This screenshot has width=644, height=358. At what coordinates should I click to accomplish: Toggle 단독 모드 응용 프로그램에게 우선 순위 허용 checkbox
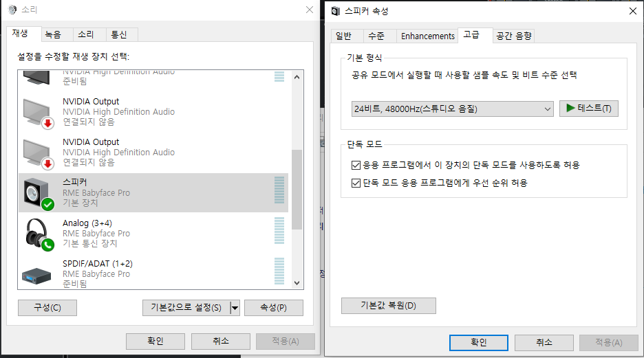[356, 183]
